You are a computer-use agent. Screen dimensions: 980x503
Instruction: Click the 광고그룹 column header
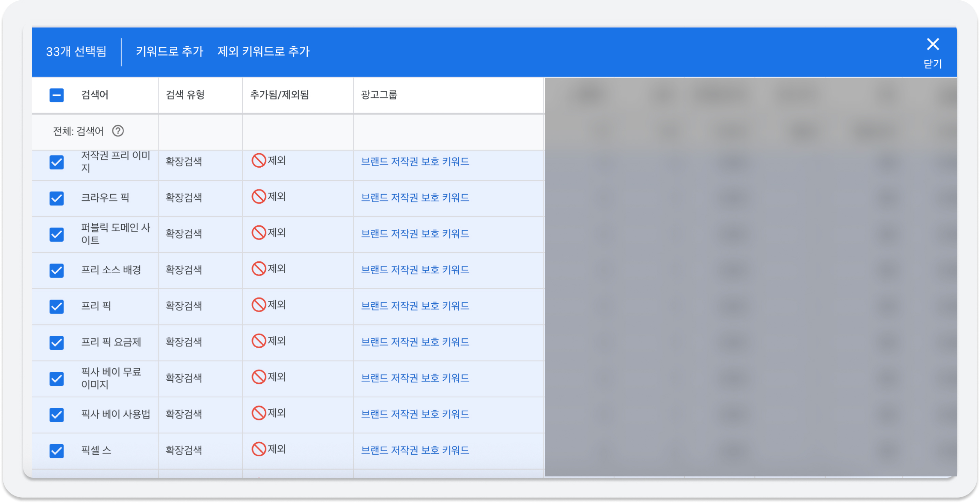pyautogui.click(x=379, y=95)
